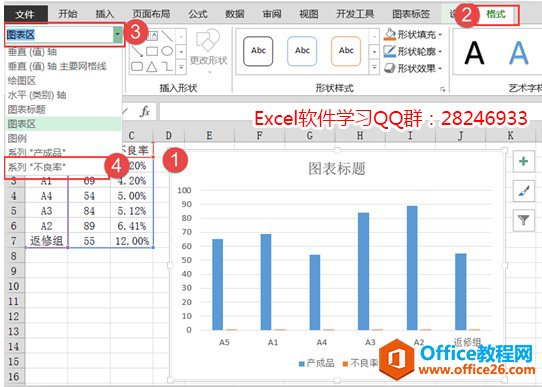Open the 公式 tab

coord(198,14)
